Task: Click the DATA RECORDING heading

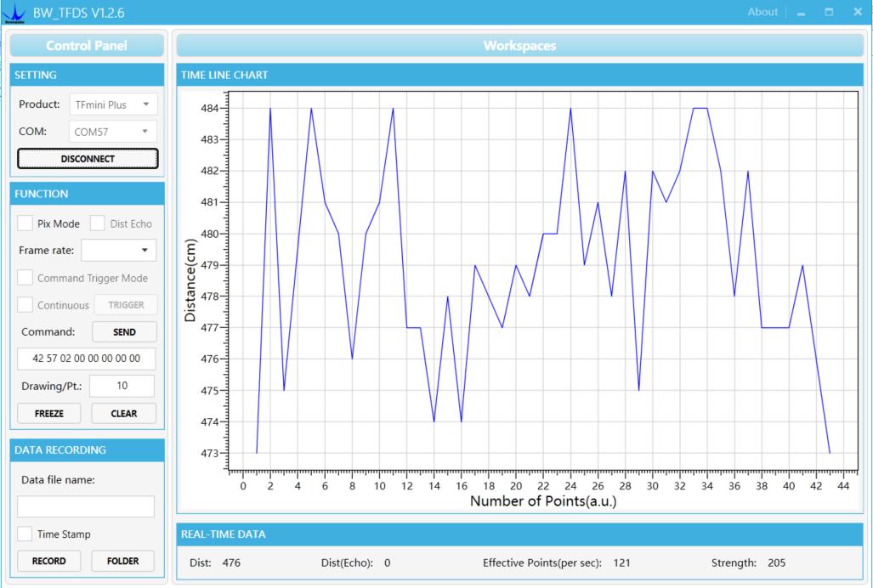Action: (60, 450)
